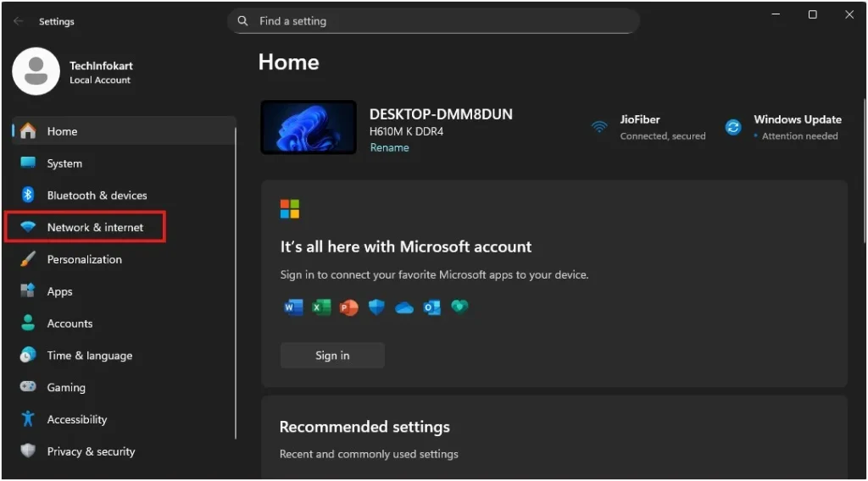Click the Word app icon
The image size is (868, 481).
293,307
